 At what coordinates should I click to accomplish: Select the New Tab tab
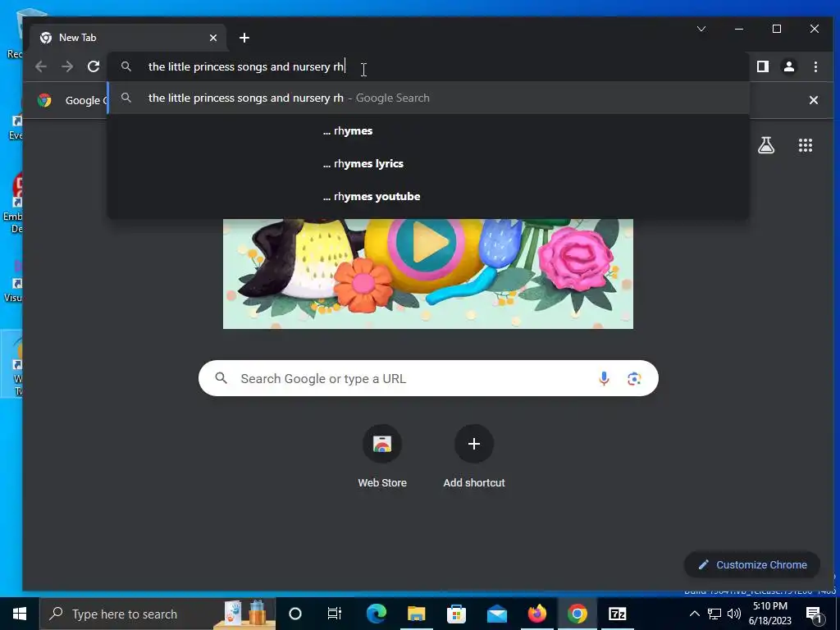[127, 38]
